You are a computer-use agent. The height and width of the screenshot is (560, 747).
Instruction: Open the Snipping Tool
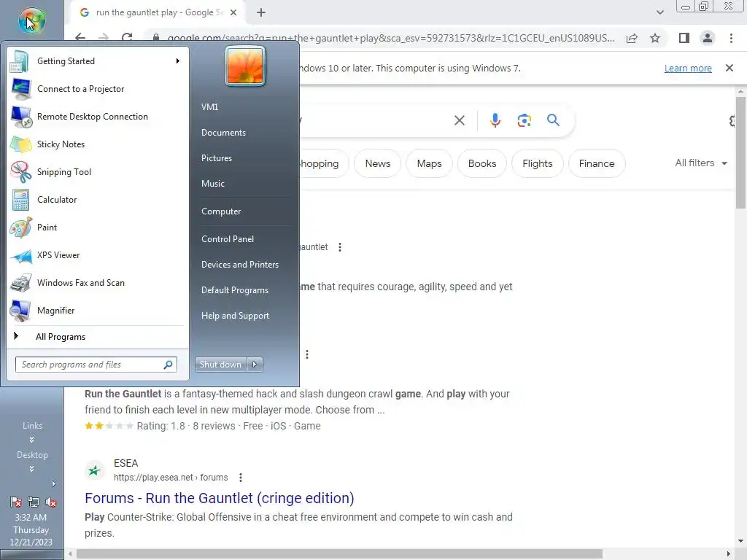(x=98, y=172)
